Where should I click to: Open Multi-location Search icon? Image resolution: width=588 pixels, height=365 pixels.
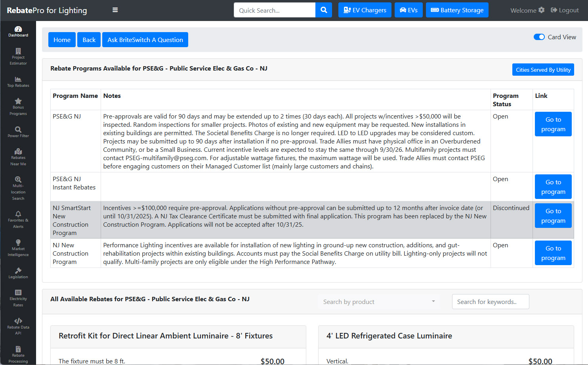click(18, 180)
